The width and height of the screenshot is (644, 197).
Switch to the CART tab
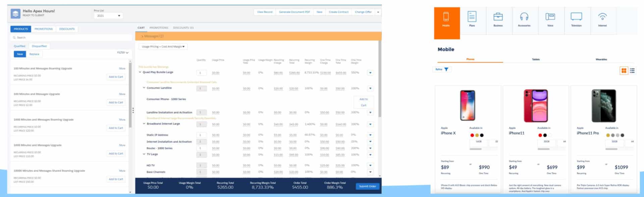[x=141, y=28]
